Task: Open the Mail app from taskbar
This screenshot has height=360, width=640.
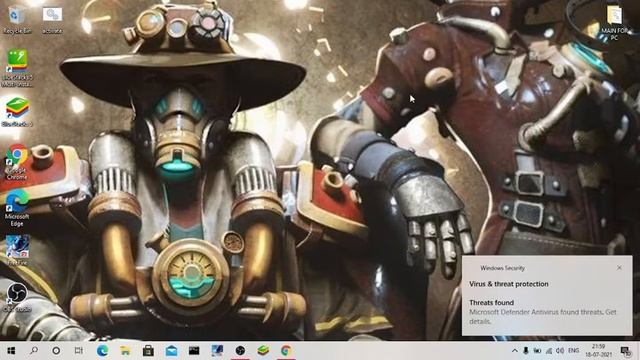Action: (x=171, y=351)
